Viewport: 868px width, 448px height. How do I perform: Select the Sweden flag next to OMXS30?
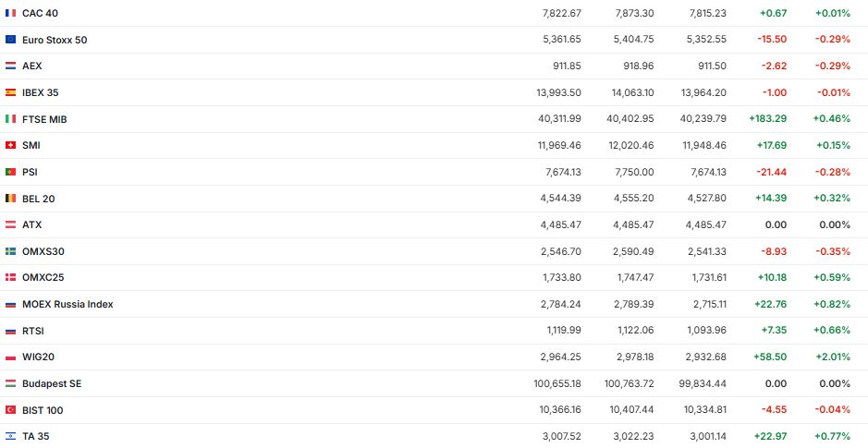(x=10, y=251)
